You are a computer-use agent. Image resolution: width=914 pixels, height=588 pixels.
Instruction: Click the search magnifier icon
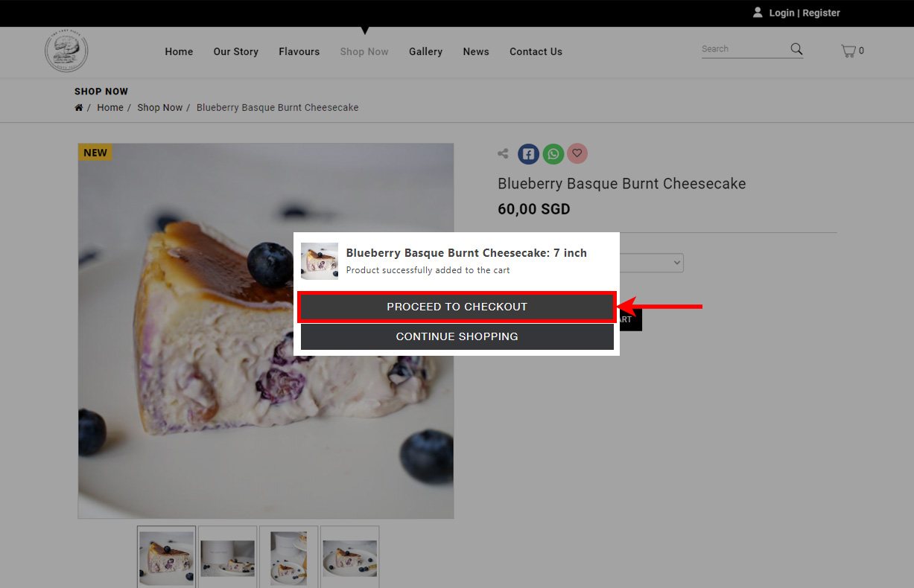point(796,49)
